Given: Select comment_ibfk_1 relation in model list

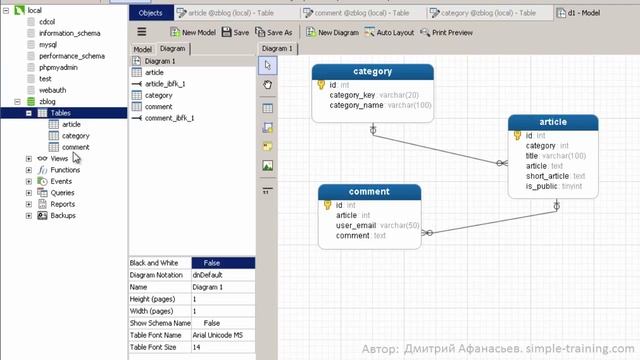Looking at the screenshot, I should click(169, 118).
